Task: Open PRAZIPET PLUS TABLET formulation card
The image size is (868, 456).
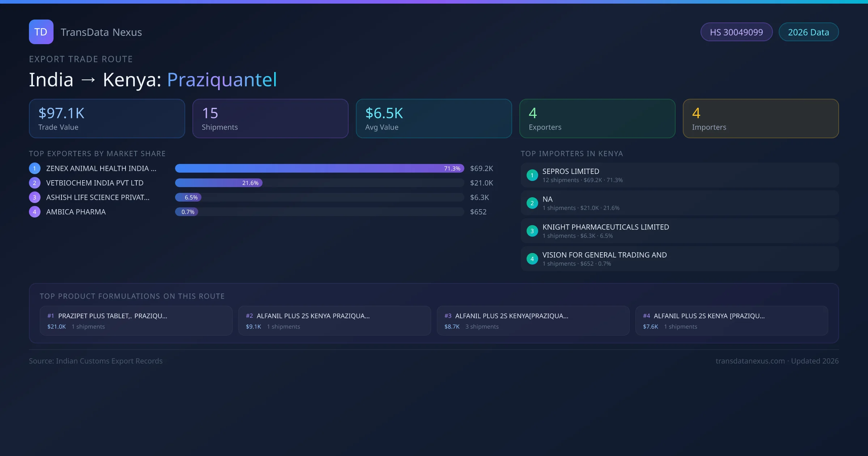Action: (x=136, y=321)
